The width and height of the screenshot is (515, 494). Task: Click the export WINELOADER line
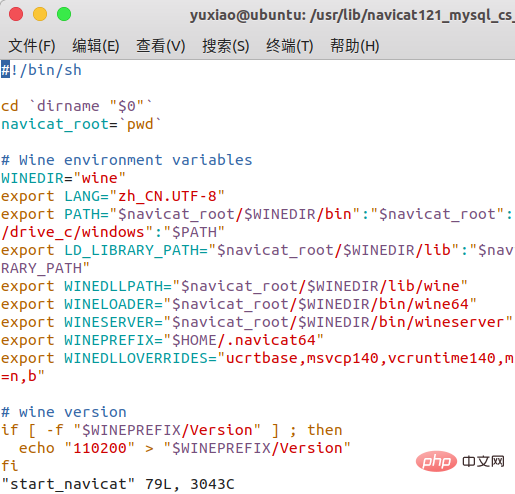click(239, 304)
